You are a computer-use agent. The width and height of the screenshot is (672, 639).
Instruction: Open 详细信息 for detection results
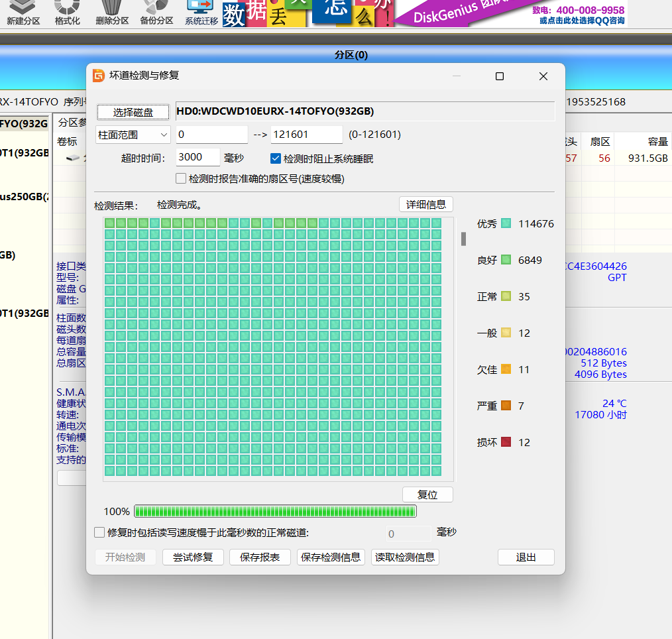[425, 204]
